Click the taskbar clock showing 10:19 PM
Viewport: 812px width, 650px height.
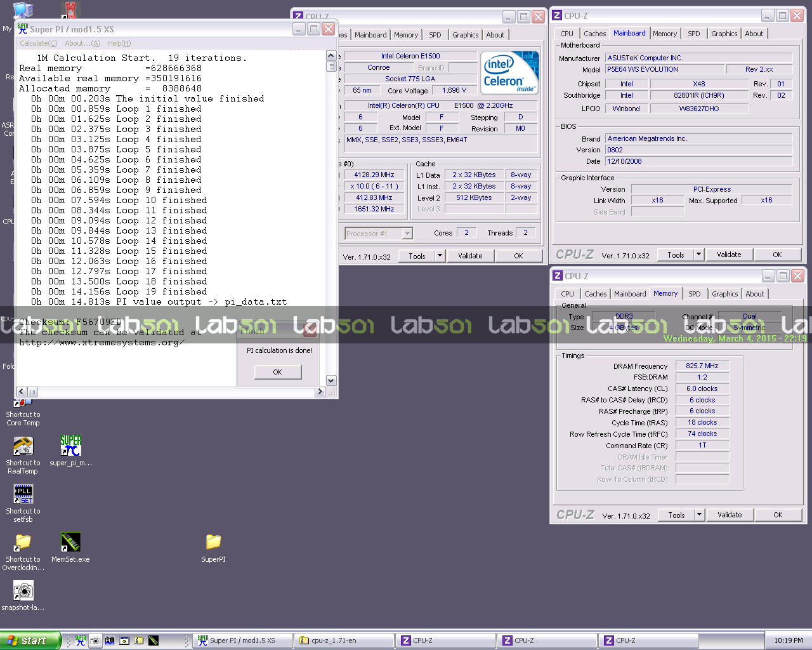789,640
